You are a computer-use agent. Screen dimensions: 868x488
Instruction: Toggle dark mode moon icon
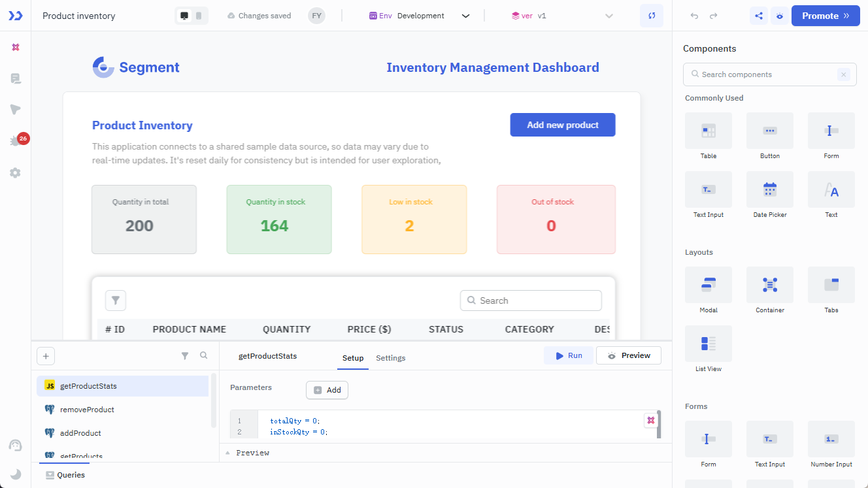click(16, 474)
